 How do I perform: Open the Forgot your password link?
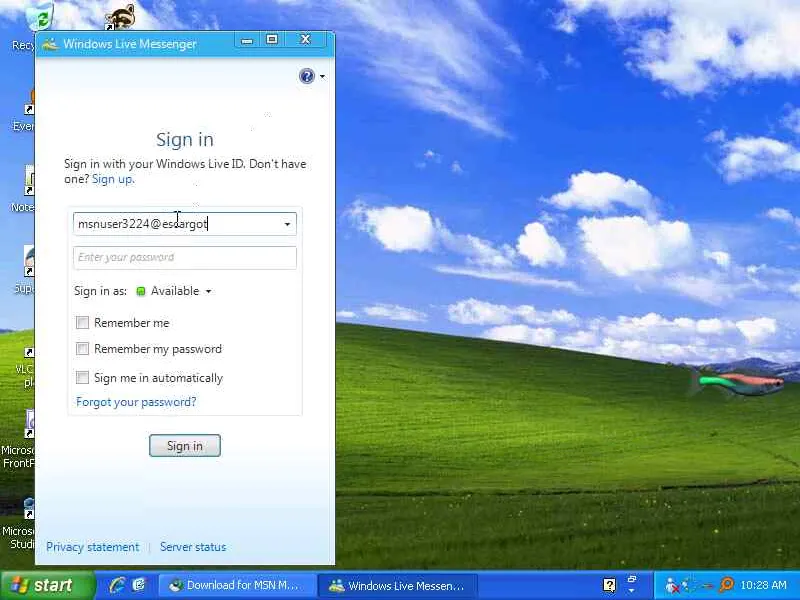(x=136, y=402)
